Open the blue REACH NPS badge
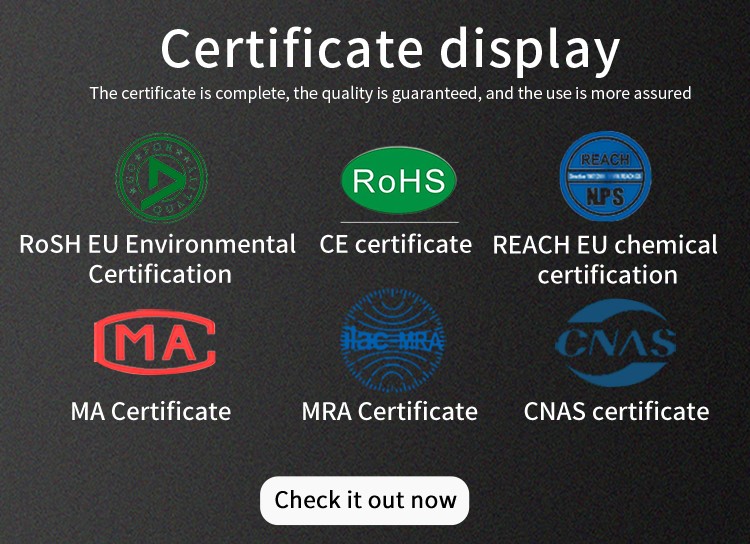Viewport: 750px width, 544px height. coord(605,176)
